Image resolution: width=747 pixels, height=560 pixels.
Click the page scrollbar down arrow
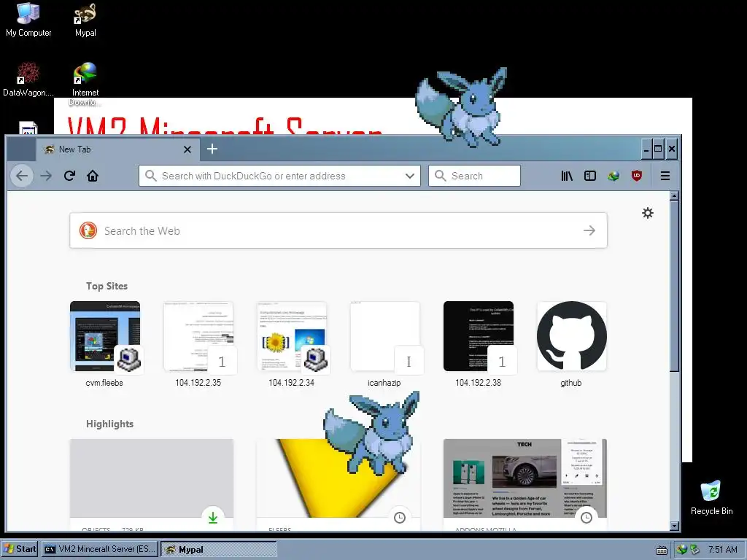[x=674, y=526]
